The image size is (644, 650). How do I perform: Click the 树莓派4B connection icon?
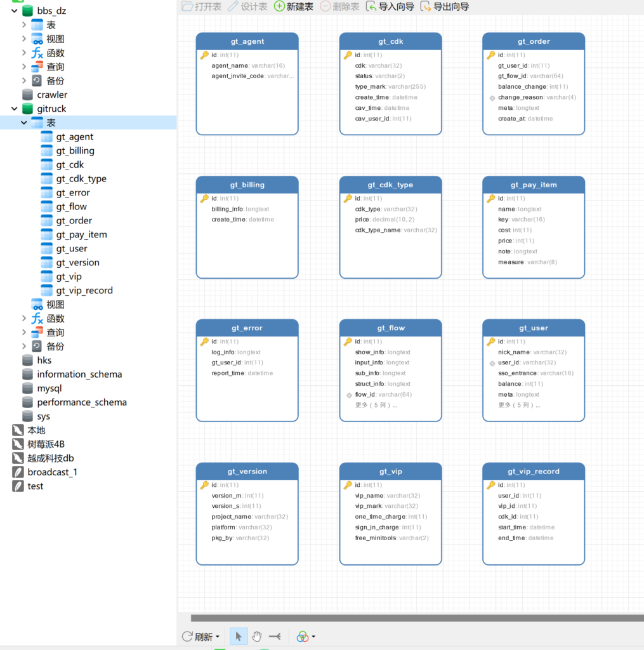point(18,444)
